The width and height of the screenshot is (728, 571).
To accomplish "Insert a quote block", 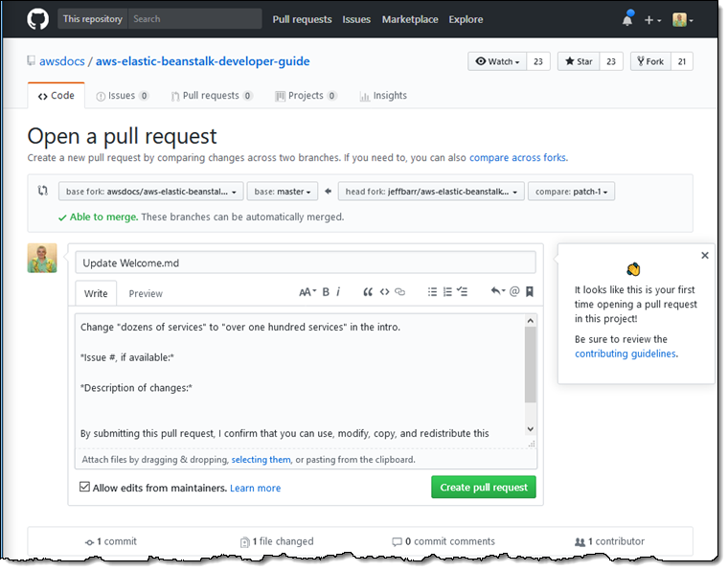I will (x=367, y=292).
